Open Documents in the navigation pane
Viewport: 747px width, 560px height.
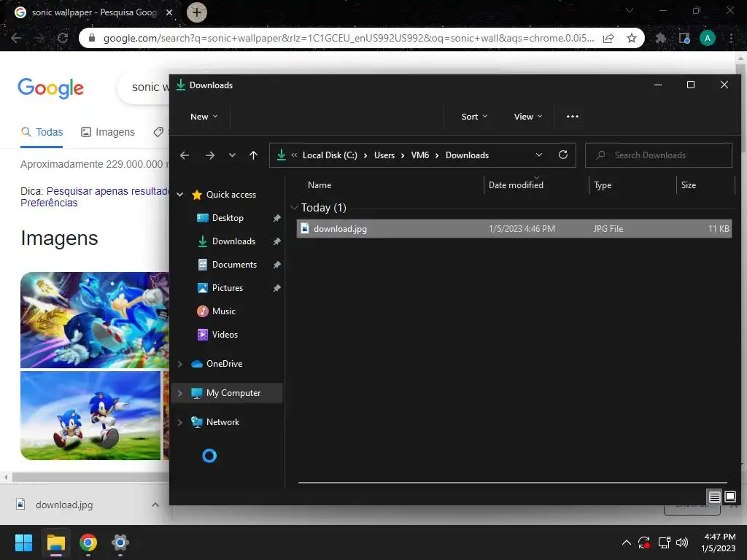coord(234,265)
